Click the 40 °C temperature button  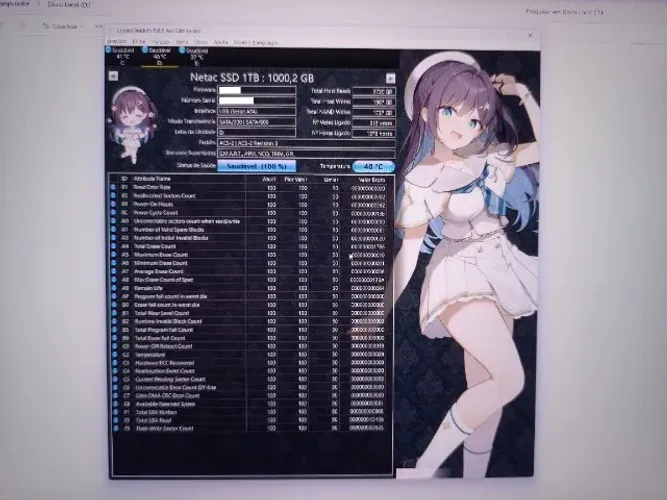373,166
